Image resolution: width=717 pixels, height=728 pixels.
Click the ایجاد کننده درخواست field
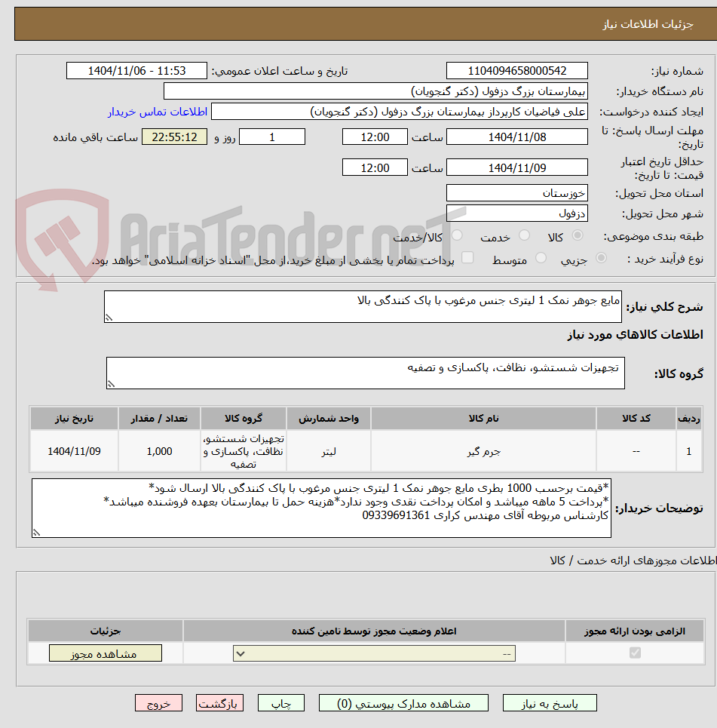click(400, 112)
